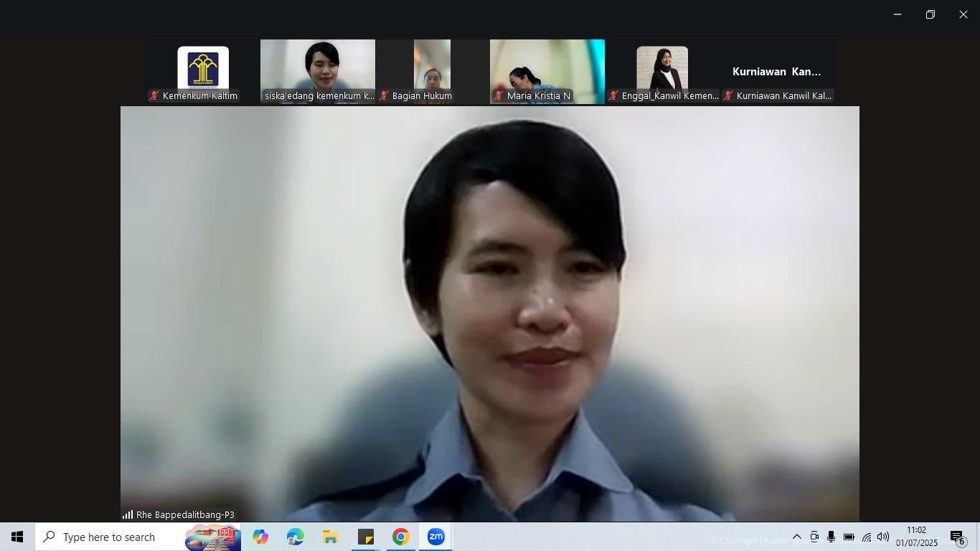Restore down the Zoom window
Screen dimensions: 980x551
930,14
